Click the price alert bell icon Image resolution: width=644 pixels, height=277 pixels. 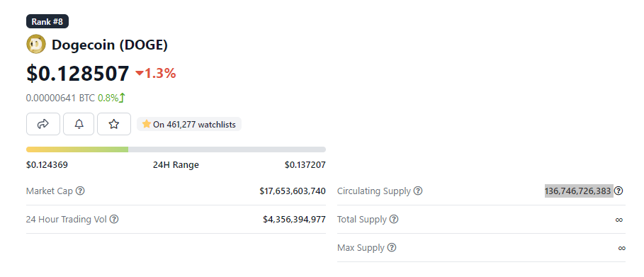tap(79, 124)
